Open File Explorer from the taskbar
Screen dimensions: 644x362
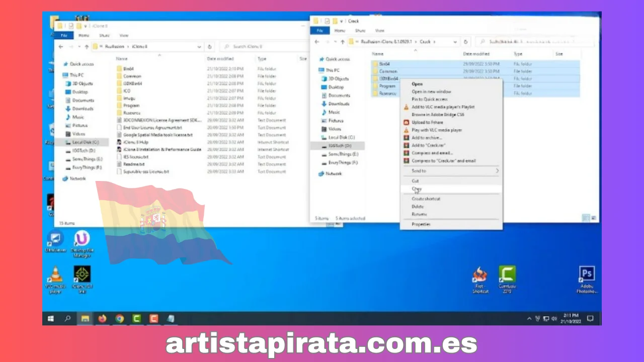click(x=85, y=318)
